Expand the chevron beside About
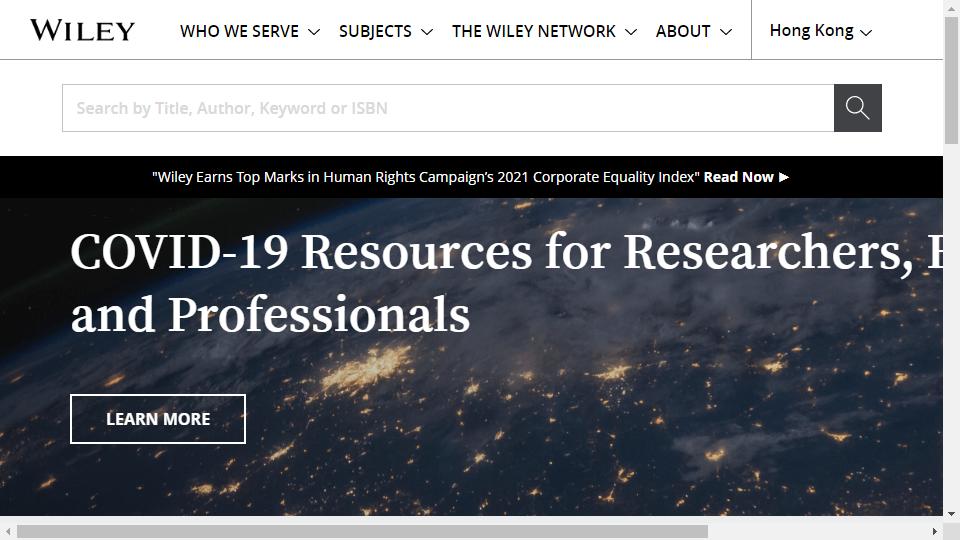This screenshot has height=540, width=960. (726, 32)
